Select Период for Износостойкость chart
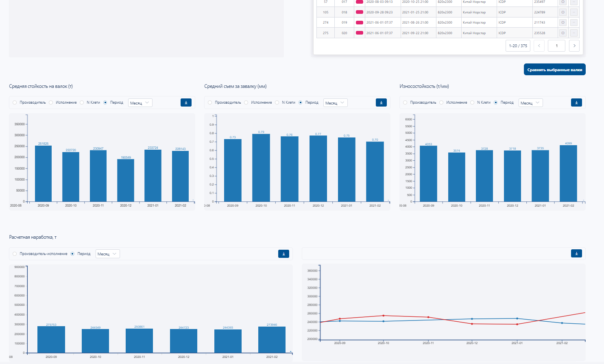The width and height of the screenshot is (604, 364). (x=496, y=102)
